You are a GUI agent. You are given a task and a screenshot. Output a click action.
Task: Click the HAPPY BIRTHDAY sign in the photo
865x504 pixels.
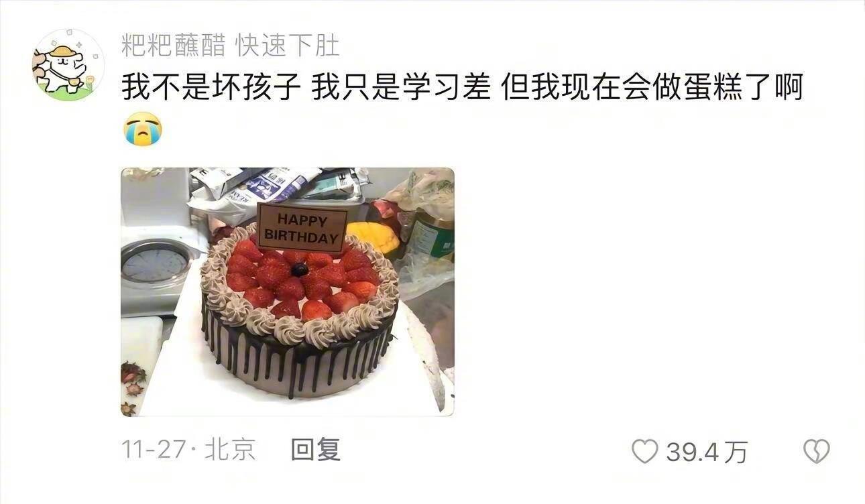(x=302, y=228)
